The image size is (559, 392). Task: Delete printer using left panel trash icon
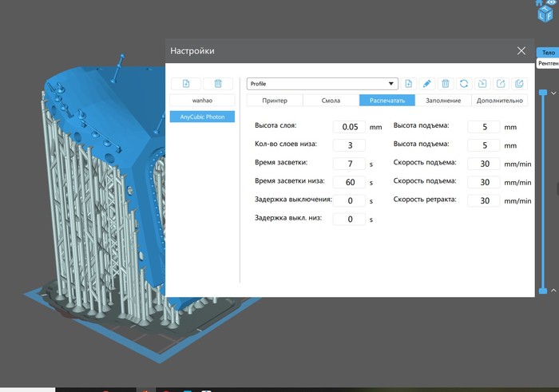[217, 84]
